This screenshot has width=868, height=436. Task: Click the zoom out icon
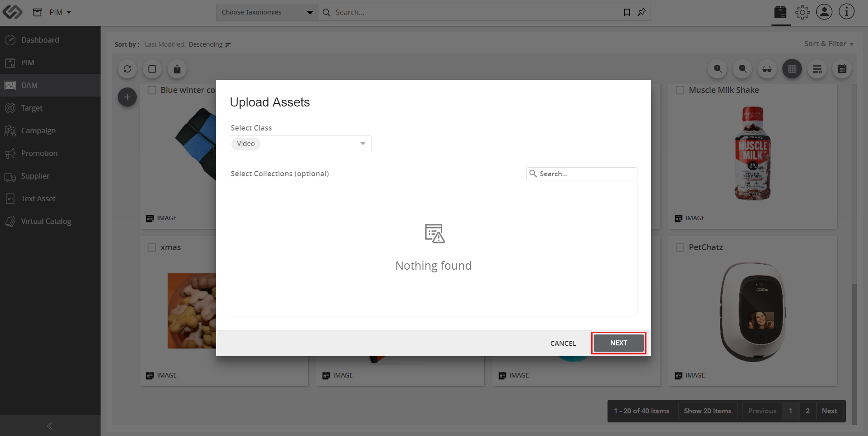coord(743,69)
